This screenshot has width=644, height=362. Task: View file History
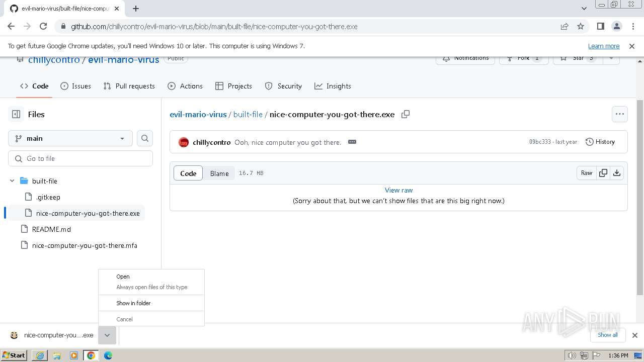pyautogui.click(x=600, y=142)
